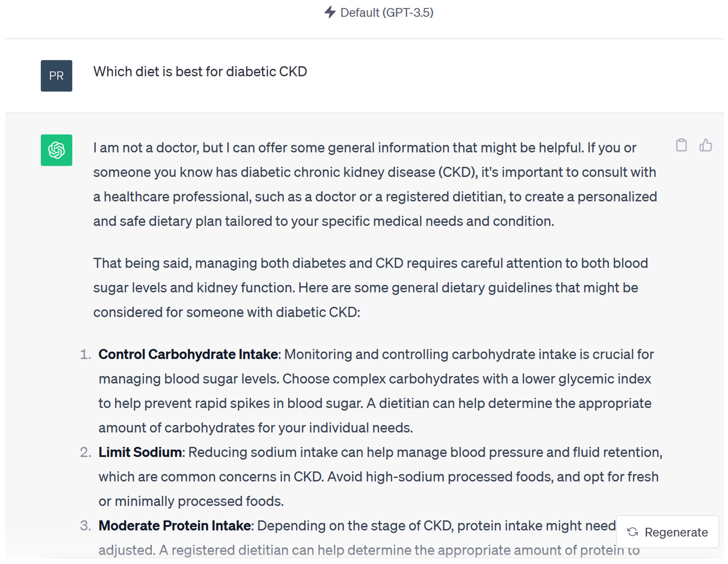728x564 pixels.
Task: Click list number 1 marker
Action: [x=86, y=354]
